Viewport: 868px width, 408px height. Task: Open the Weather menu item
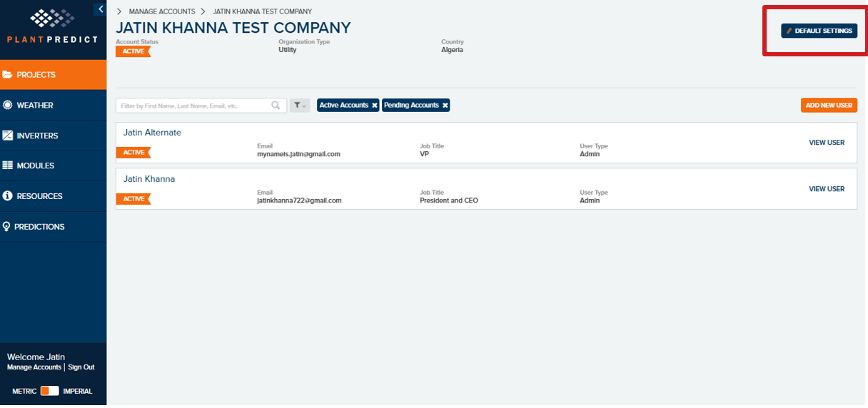54,105
